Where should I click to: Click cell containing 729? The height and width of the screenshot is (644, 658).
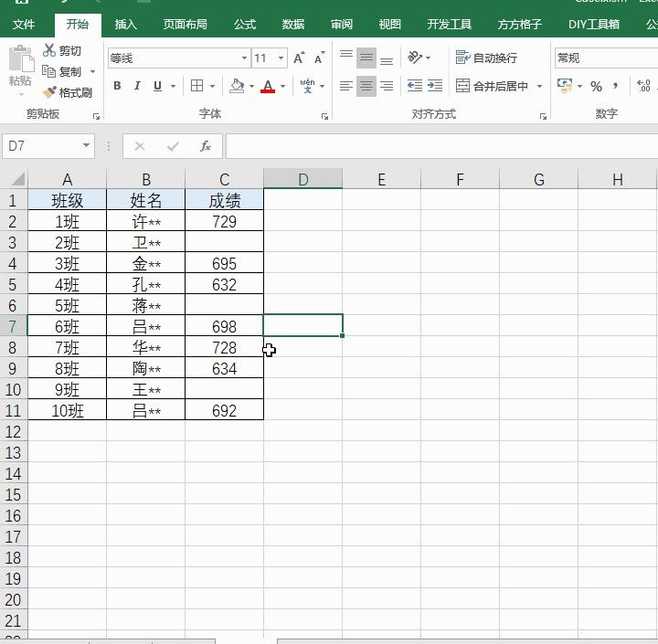[x=225, y=221]
